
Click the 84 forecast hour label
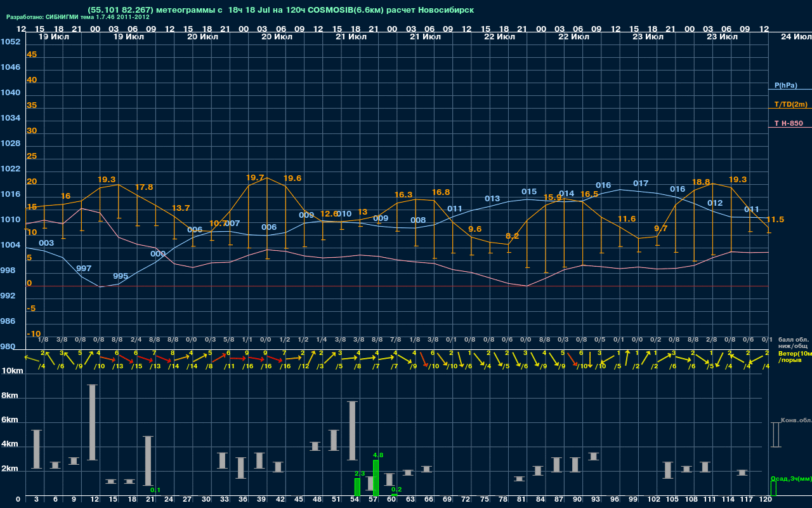tap(540, 500)
